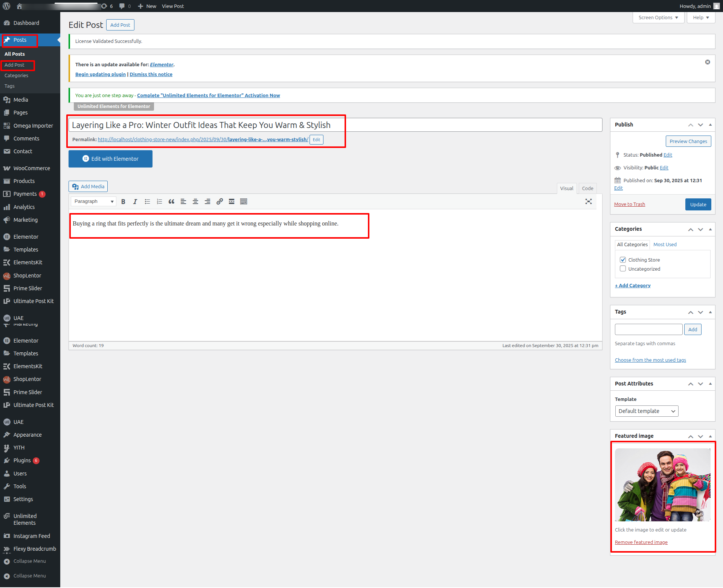723x588 pixels.
Task: Click the Update button
Action: click(x=698, y=204)
